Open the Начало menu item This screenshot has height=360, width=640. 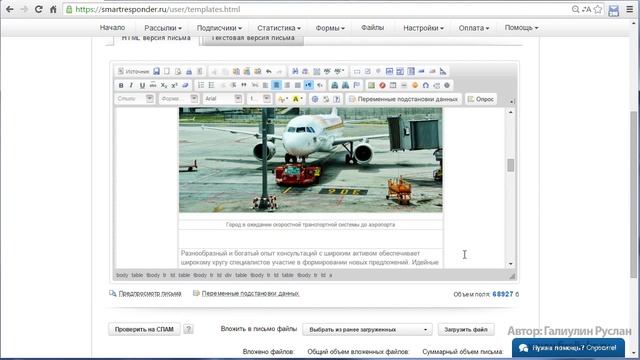click(112, 27)
